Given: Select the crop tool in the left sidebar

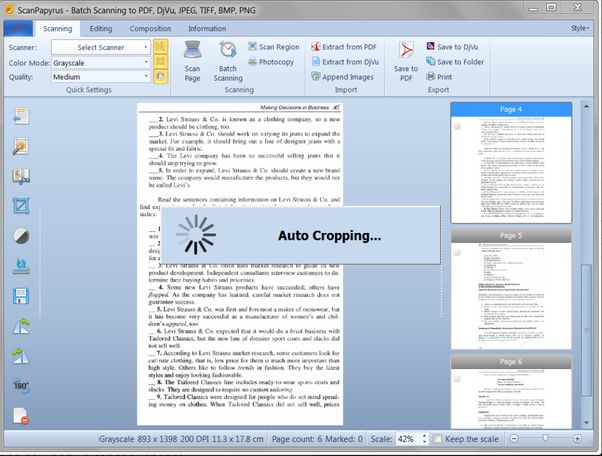Looking at the screenshot, I should (x=21, y=206).
